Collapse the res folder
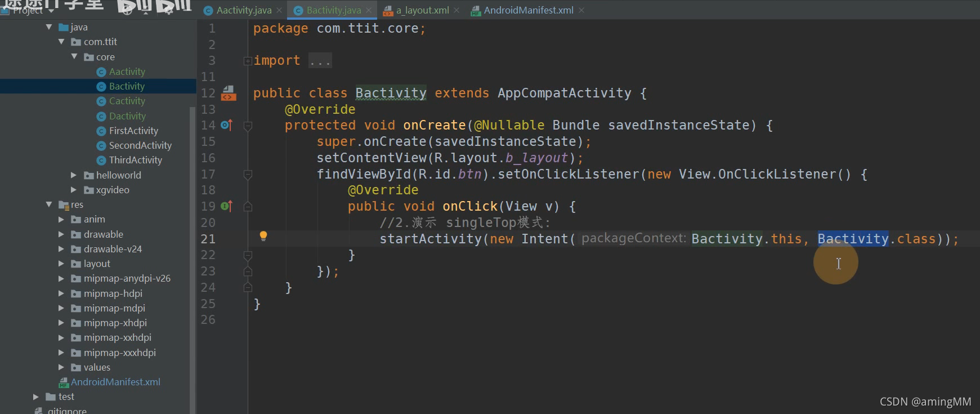Viewport: 980px width, 414px height. 49,204
